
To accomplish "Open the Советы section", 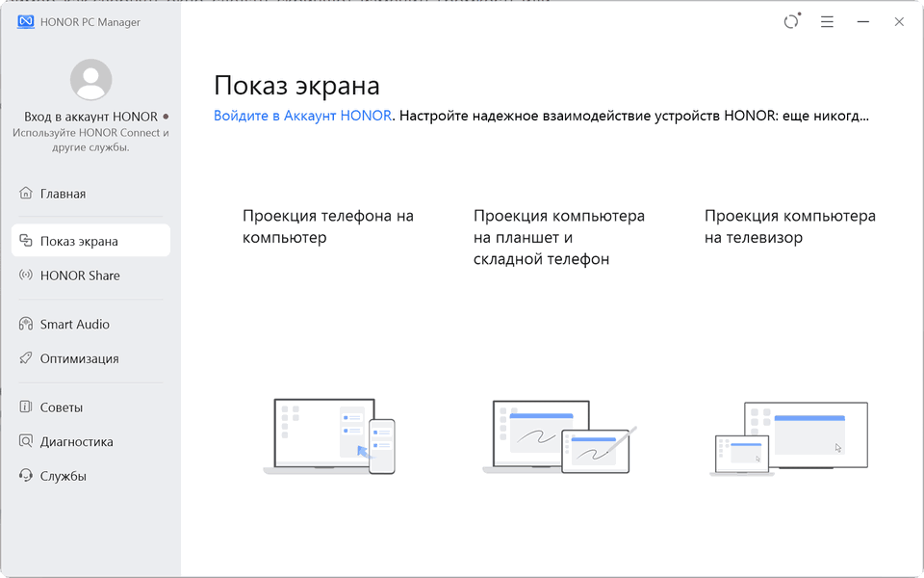I will pos(90,407).
